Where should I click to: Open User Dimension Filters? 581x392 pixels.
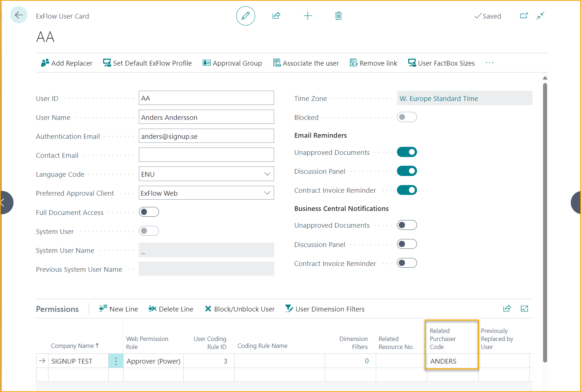325,309
